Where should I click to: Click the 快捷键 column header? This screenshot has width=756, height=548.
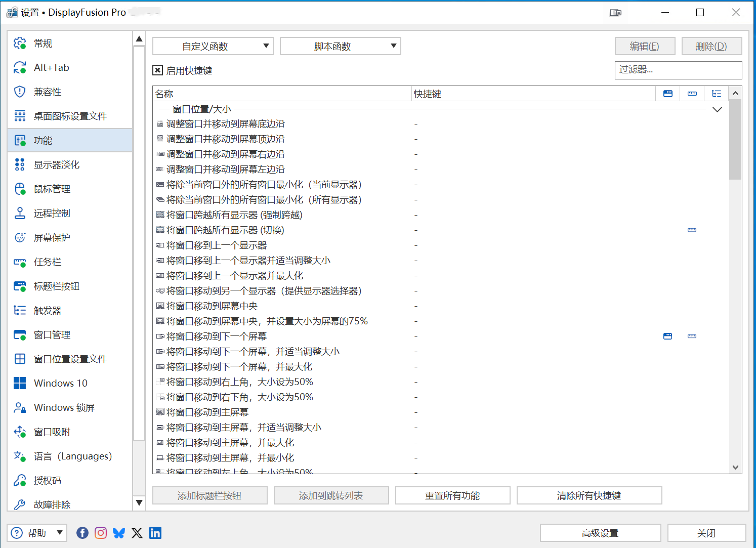(x=533, y=94)
